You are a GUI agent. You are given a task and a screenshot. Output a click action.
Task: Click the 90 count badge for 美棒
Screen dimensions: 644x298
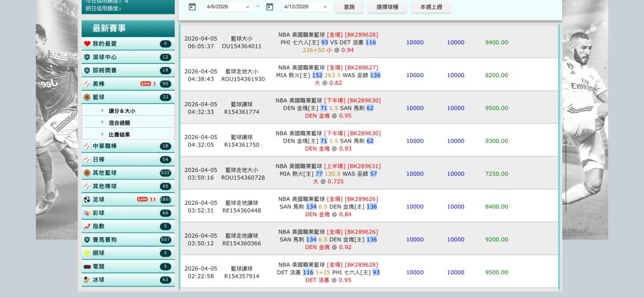(x=166, y=84)
